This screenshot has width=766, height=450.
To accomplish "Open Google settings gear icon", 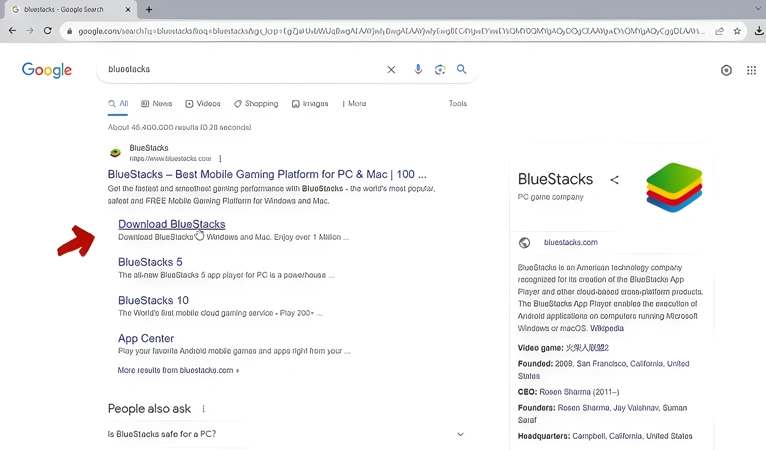I will click(x=726, y=70).
